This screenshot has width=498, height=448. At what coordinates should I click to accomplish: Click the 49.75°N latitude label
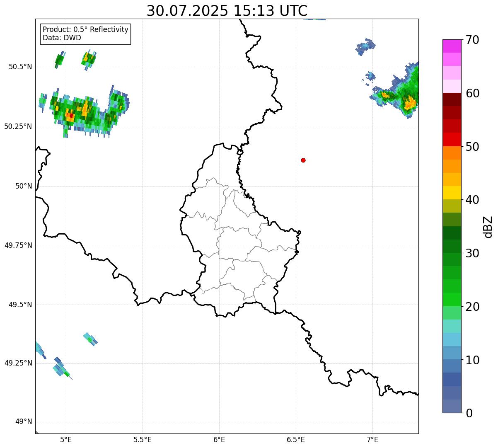(x=18, y=245)
